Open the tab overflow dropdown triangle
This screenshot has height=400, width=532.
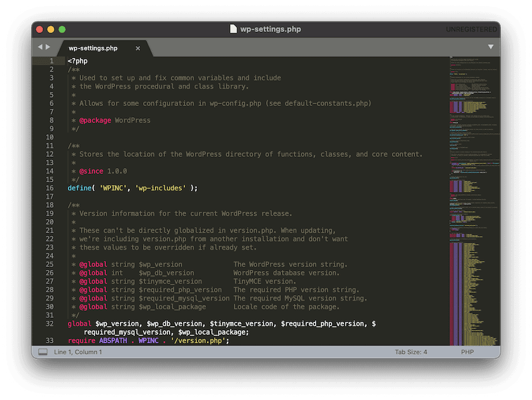491,47
